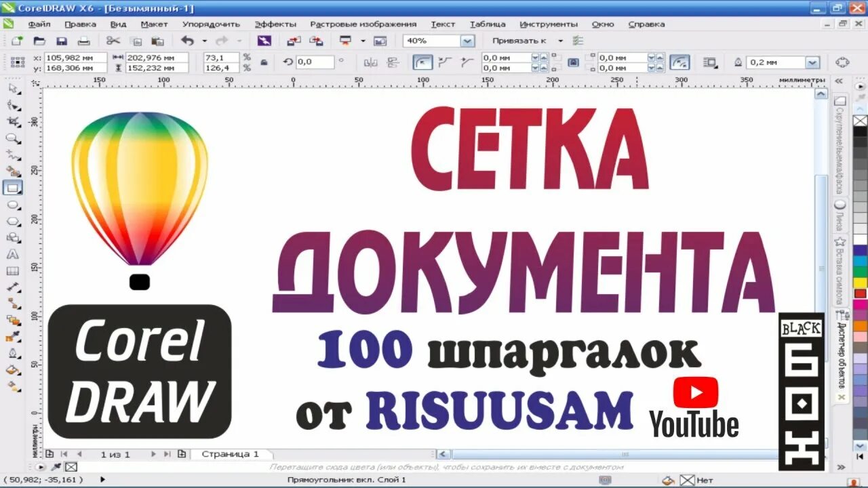Select the Crop tool

(14, 122)
